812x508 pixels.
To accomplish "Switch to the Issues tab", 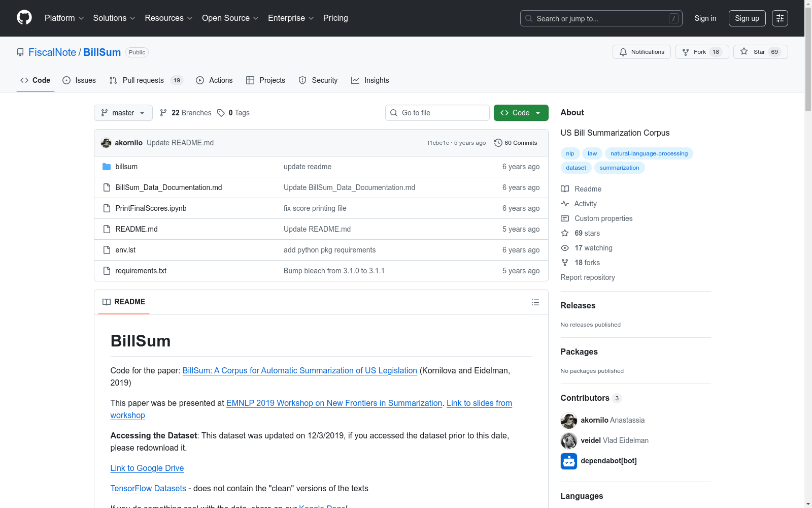I will (x=79, y=80).
